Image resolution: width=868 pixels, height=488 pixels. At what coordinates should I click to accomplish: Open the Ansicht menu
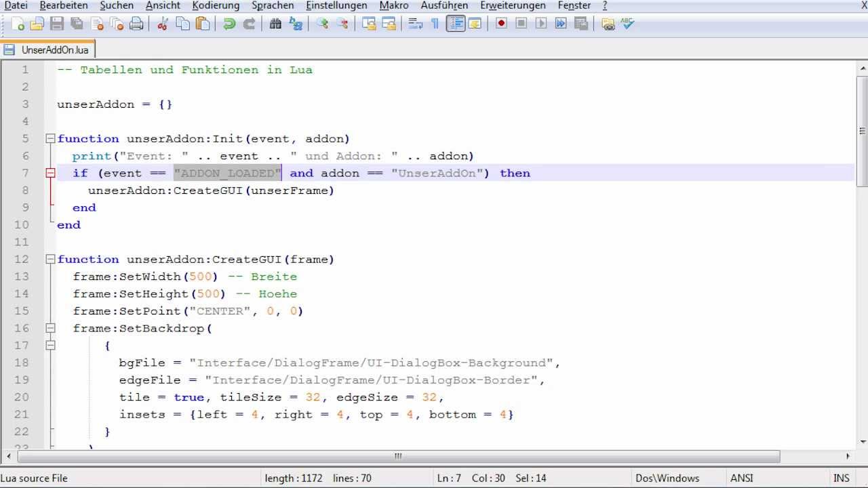(163, 5)
